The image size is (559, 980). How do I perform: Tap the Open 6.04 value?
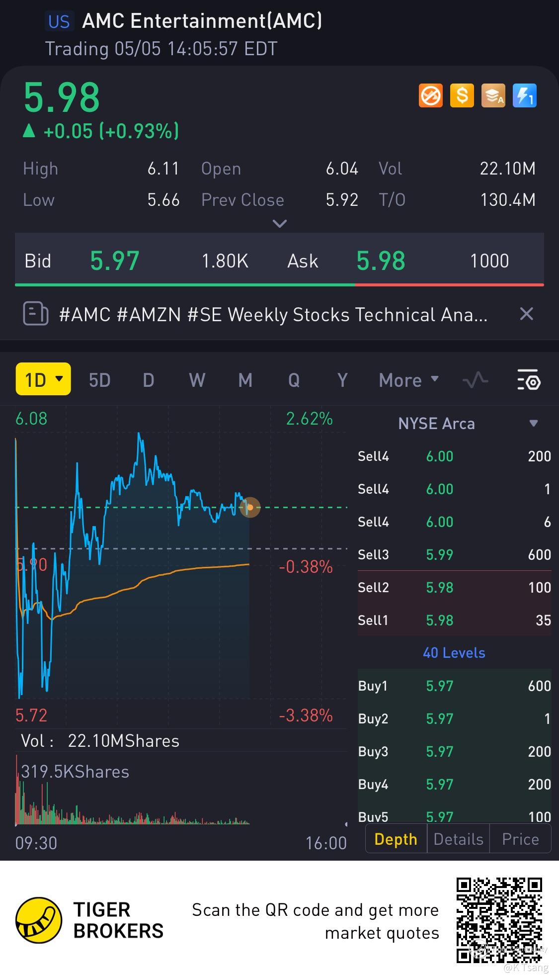coord(342,169)
